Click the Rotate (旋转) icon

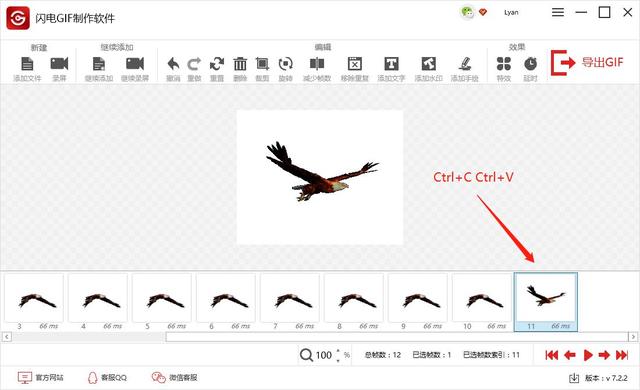(285, 64)
